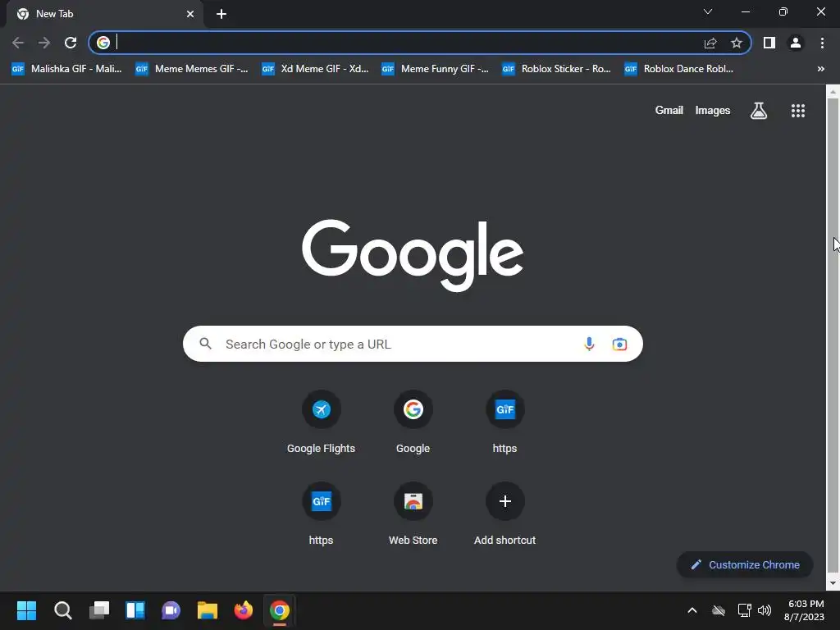Open File Explorer from taskbar
Viewport: 840px width, 630px height.
click(x=208, y=610)
